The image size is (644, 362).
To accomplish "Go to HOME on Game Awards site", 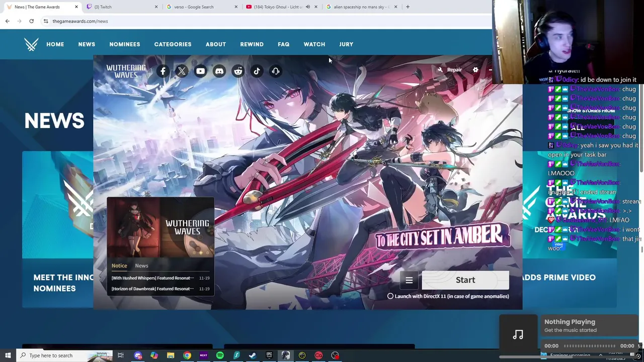I will (55, 44).
